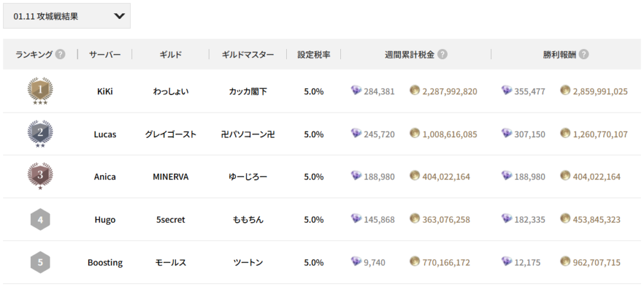644x287 pixels.
Task: Click gold coin icon beside 2,859,991,025
Action: (565, 91)
